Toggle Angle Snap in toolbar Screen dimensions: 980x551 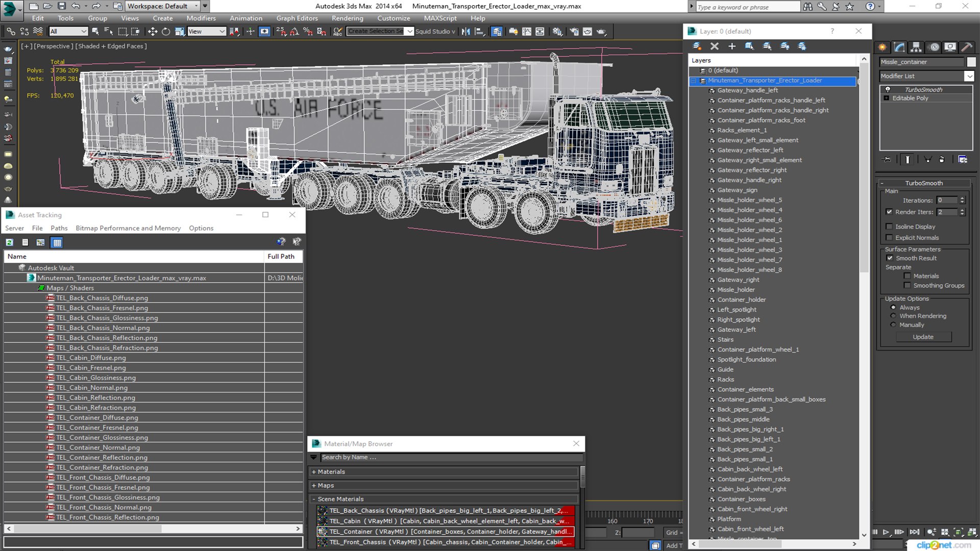[x=294, y=32]
